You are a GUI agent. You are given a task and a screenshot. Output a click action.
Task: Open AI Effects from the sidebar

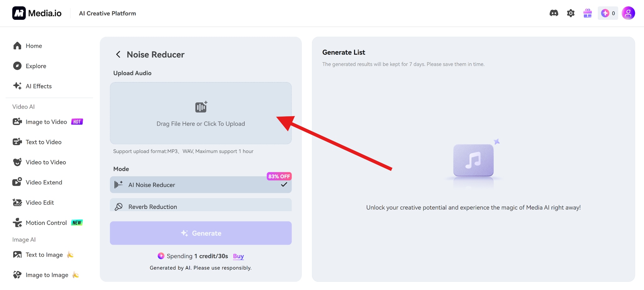(x=38, y=86)
